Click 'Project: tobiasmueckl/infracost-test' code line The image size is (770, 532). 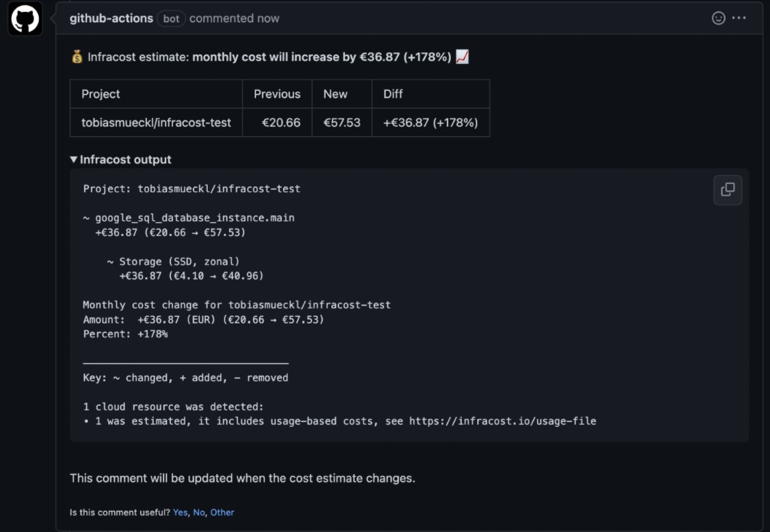pyautogui.click(x=191, y=189)
